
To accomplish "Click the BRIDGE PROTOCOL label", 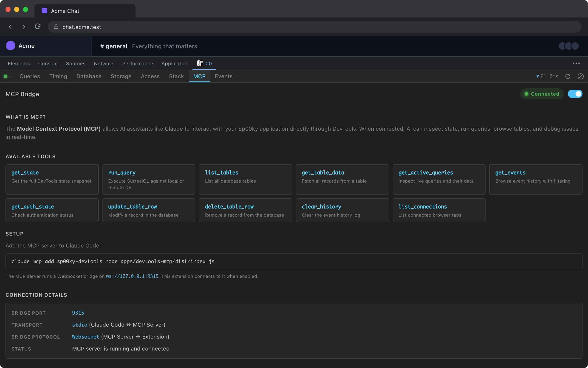I will tap(35, 337).
